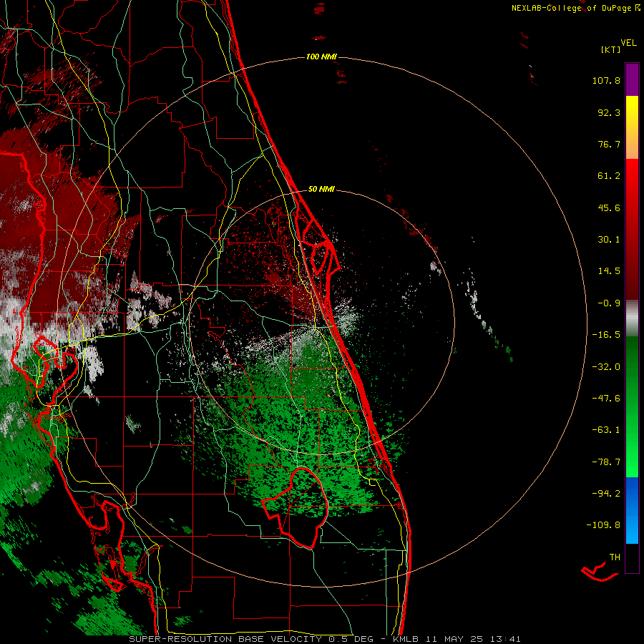Click the -63.1 velocity scale value
644x644 pixels.
pos(606,430)
